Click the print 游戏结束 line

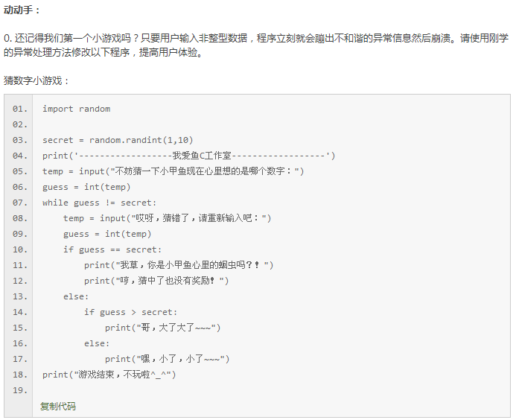(x=109, y=375)
